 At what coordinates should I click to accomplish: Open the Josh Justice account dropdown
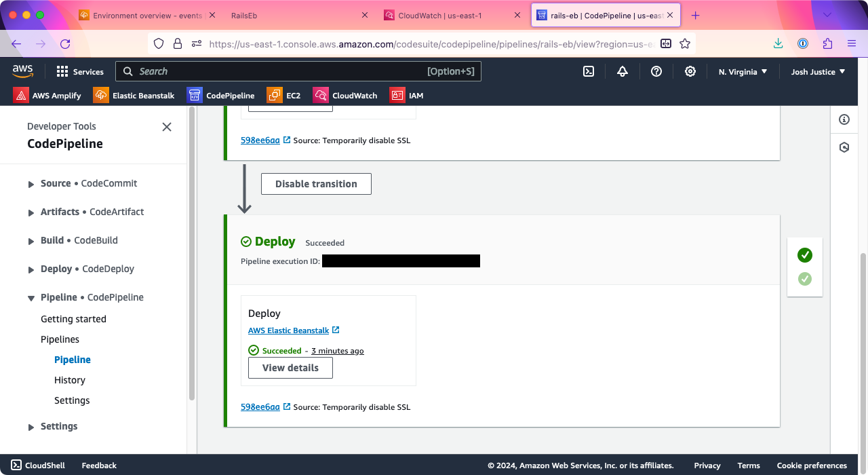click(x=818, y=71)
